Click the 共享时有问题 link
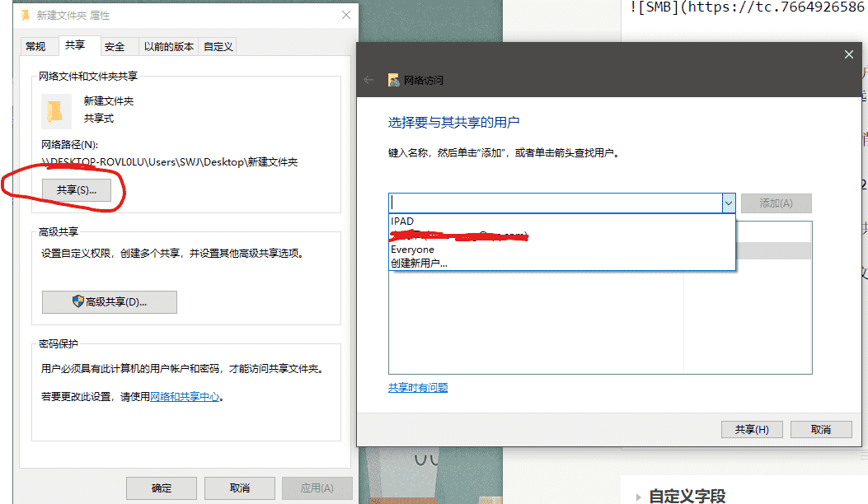868x504 pixels. (x=418, y=387)
